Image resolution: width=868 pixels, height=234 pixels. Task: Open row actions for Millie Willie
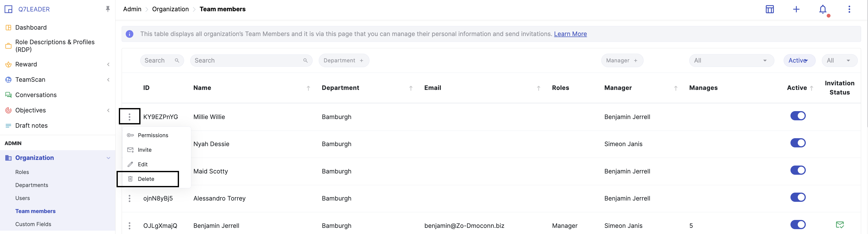[129, 117]
